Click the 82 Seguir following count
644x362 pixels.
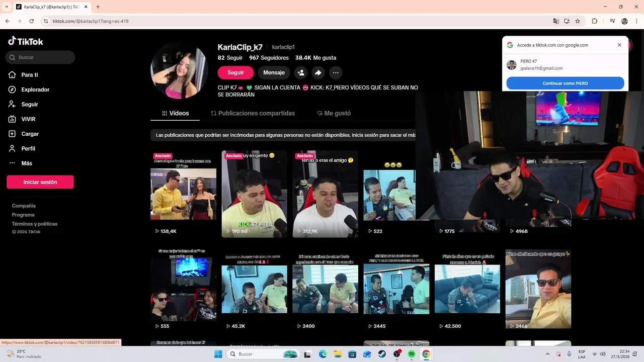pyautogui.click(x=230, y=58)
